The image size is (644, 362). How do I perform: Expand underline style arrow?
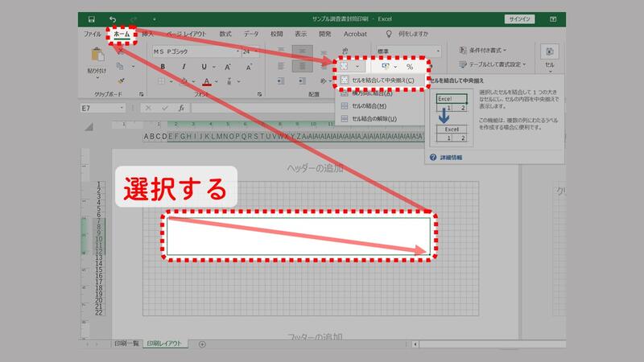(x=214, y=67)
